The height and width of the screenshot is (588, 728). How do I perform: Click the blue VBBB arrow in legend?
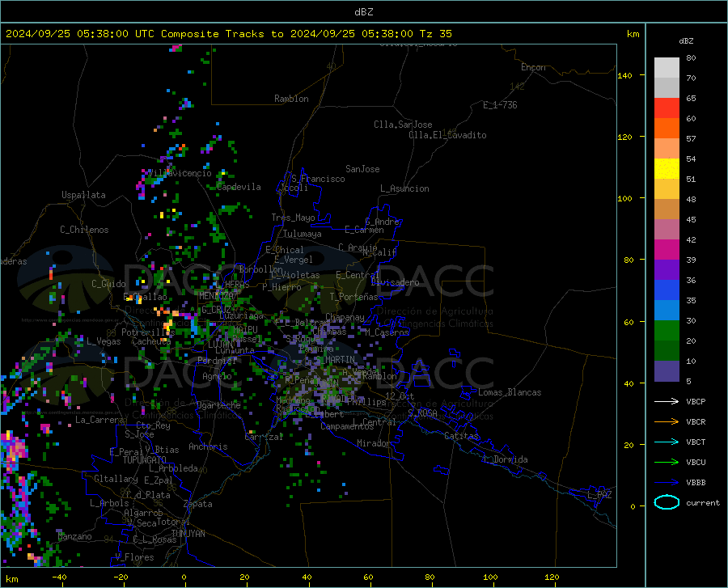tap(667, 483)
